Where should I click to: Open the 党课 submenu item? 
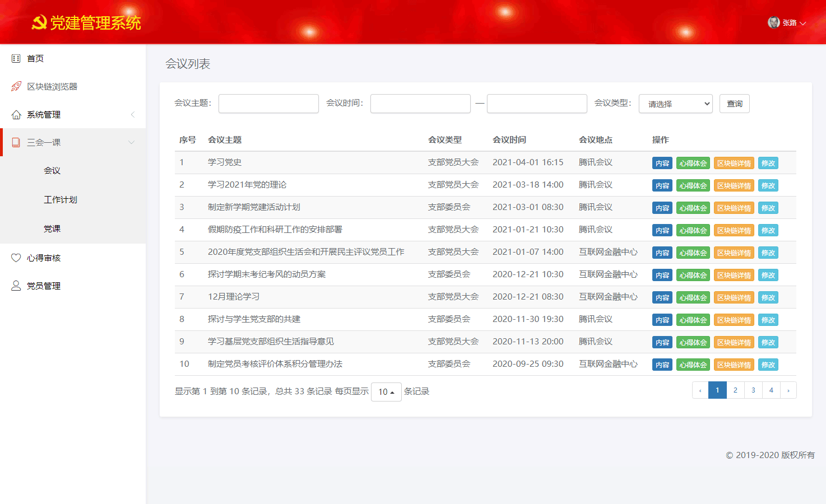[x=52, y=228]
